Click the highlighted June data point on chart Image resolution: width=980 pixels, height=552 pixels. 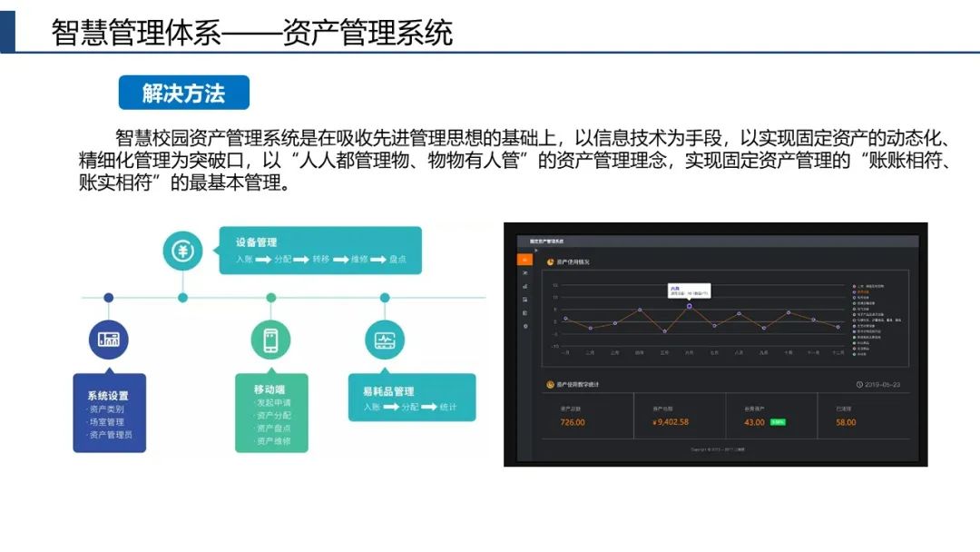coord(690,306)
